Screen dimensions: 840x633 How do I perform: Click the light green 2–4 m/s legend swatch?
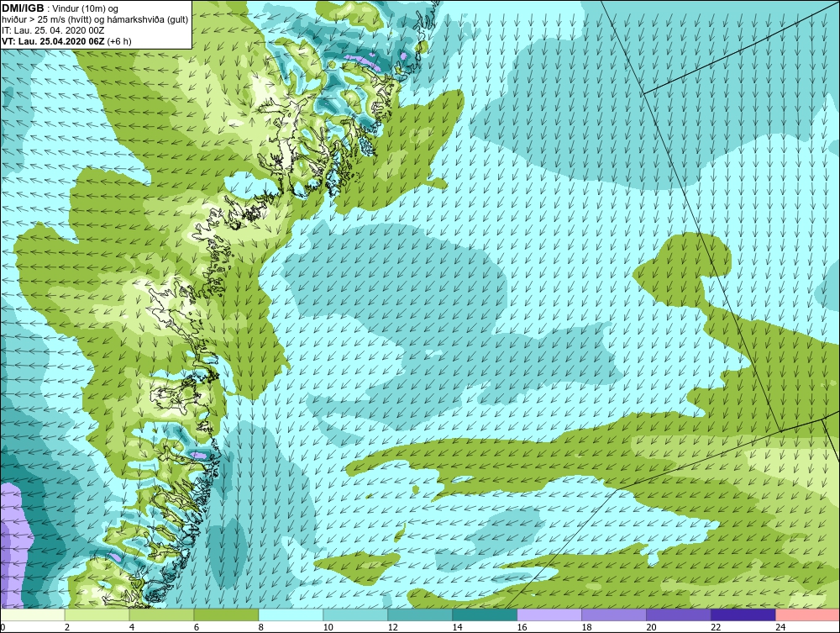click(97, 615)
